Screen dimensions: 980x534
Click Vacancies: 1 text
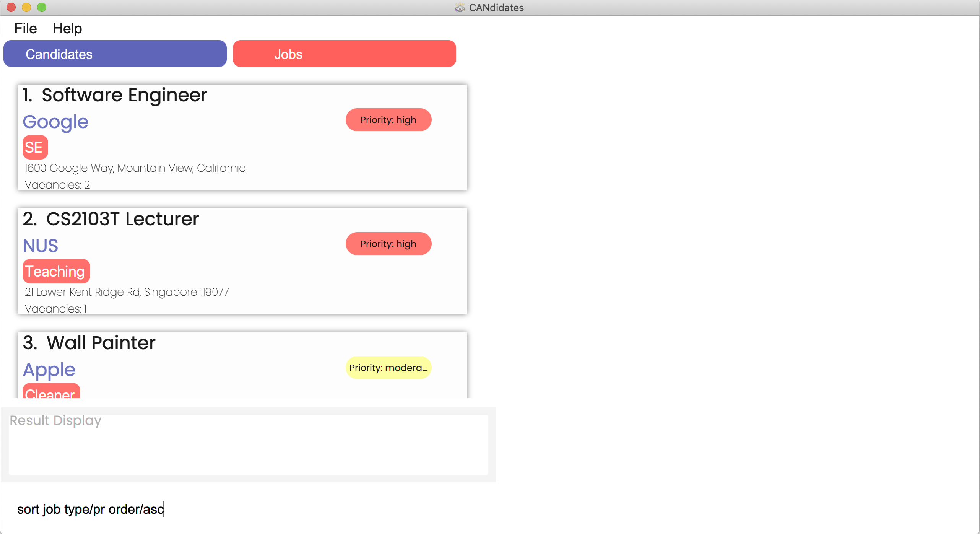point(56,308)
